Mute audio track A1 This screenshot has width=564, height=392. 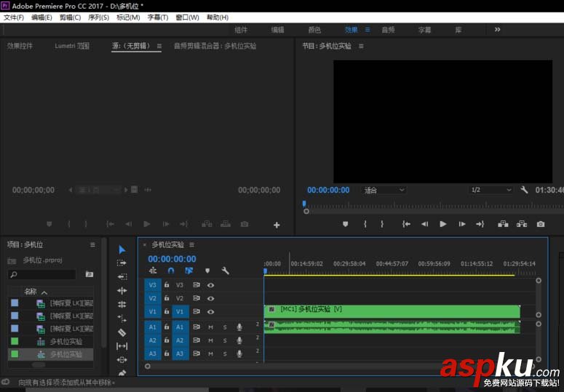pyautogui.click(x=210, y=327)
